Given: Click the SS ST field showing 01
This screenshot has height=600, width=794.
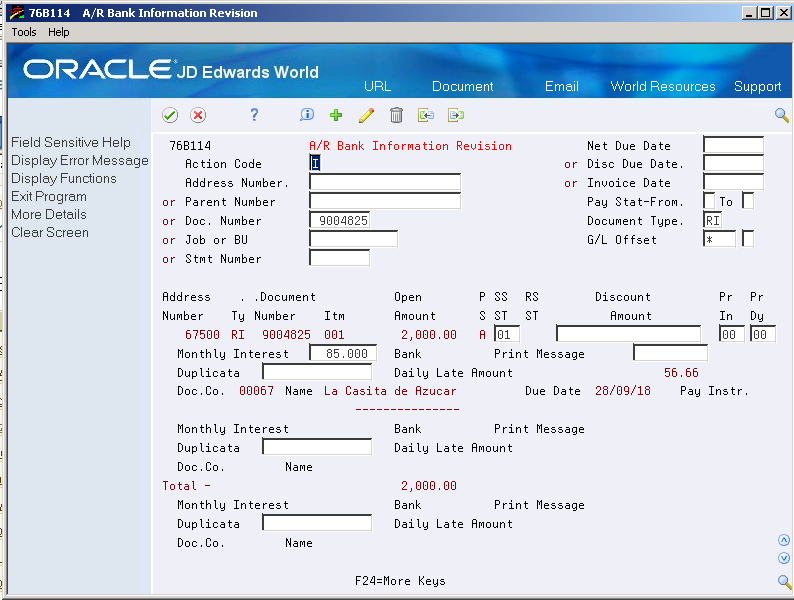Looking at the screenshot, I should (x=507, y=334).
